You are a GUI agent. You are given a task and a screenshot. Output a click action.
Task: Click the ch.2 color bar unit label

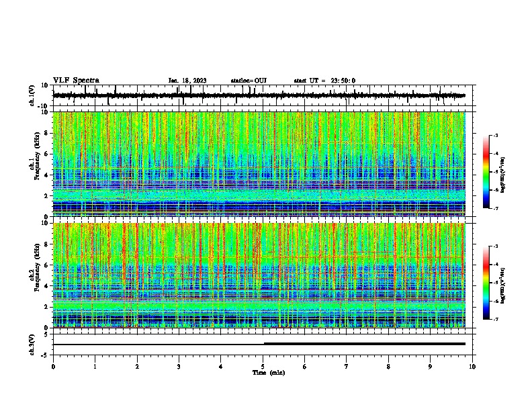point(503,285)
